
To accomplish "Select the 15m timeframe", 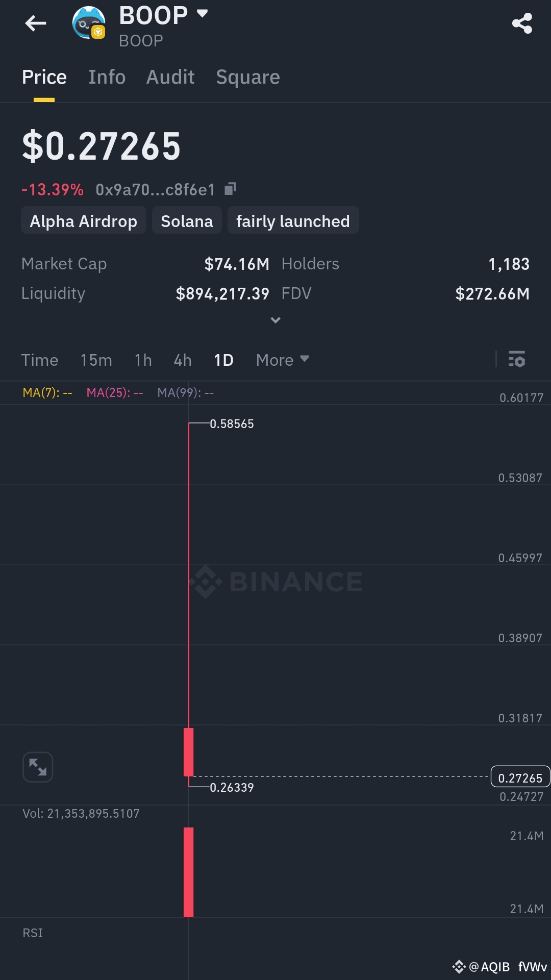I will click(x=96, y=360).
